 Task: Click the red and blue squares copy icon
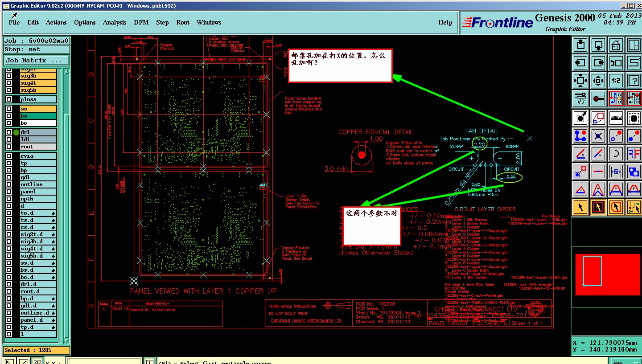[580, 172]
